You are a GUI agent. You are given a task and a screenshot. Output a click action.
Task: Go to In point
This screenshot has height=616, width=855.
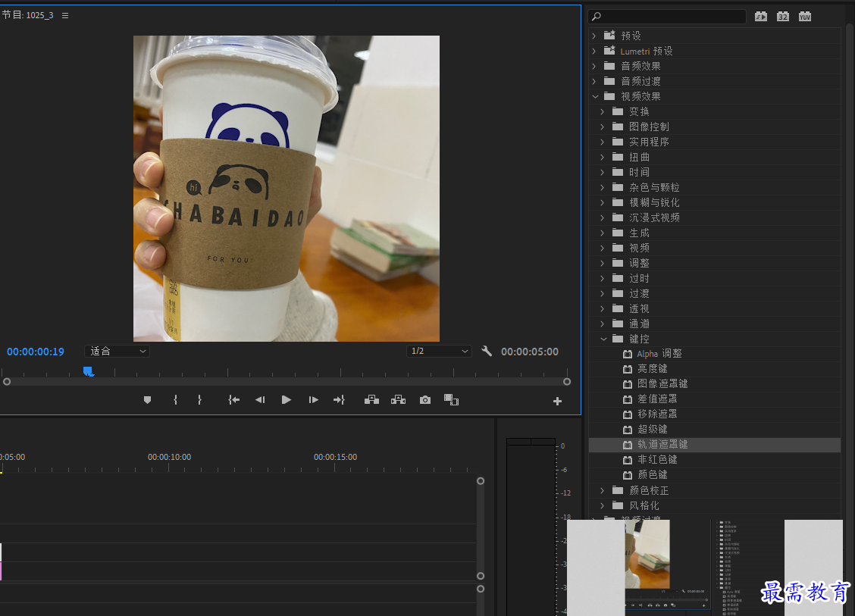[x=233, y=400]
